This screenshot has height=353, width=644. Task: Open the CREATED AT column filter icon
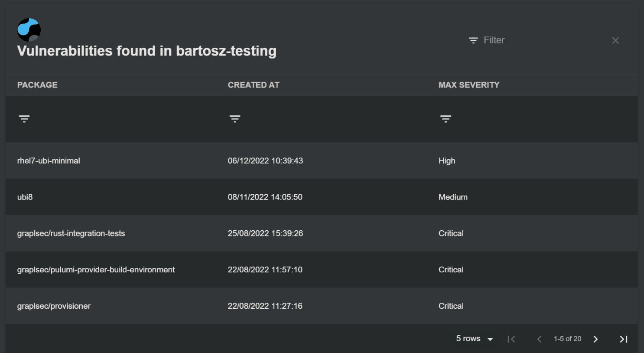click(x=234, y=118)
